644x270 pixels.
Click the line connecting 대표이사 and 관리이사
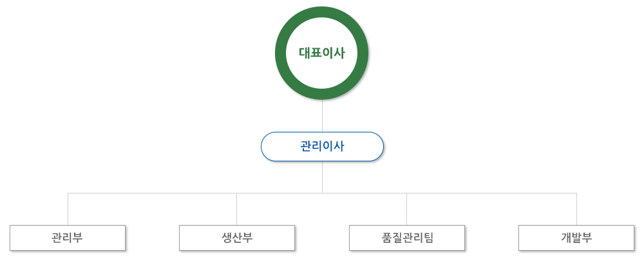point(322,116)
